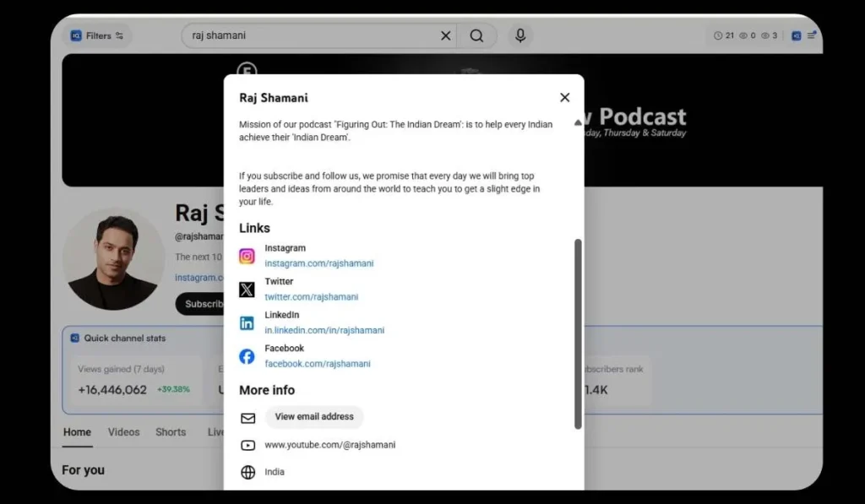Viewport: 865px width, 504px height.
Task: Switch to the Videos tab
Action: [x=123, y=432]
